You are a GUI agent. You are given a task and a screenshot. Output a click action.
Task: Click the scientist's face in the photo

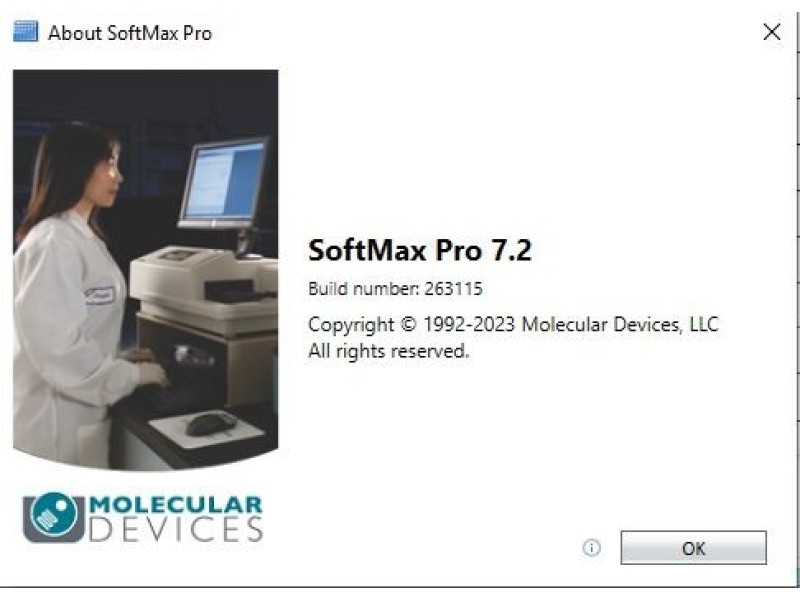pos(110,172)
